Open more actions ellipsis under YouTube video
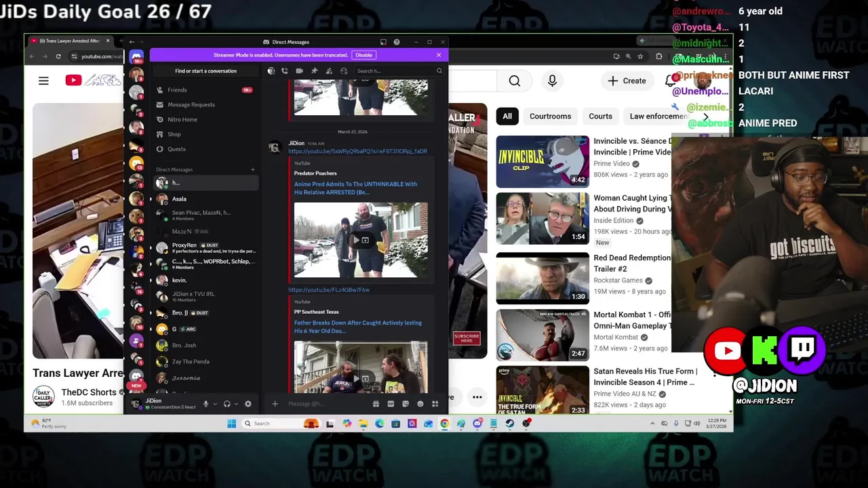The image size is (868, 488). (477, 397)
